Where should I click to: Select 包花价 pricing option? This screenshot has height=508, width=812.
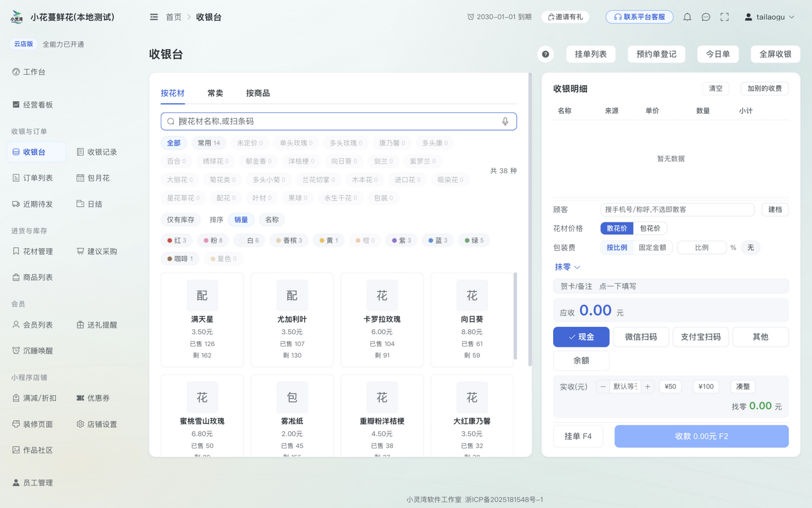click(650, 229)
